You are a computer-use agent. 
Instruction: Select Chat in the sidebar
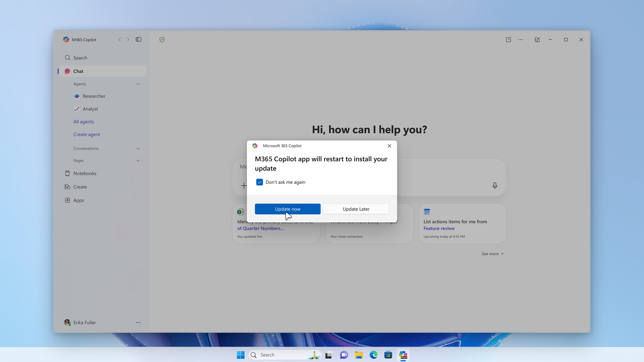103,71
